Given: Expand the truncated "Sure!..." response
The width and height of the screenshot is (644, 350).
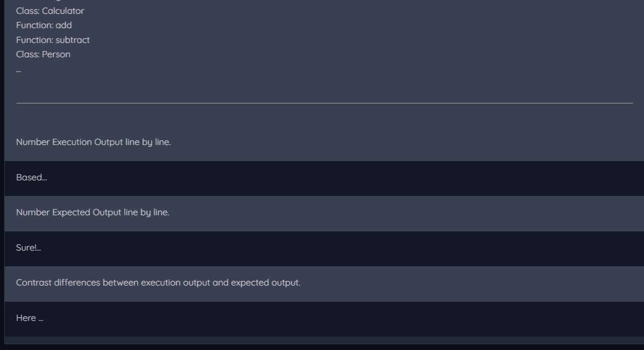Looking at the screenshot, I should click(28, 248).
